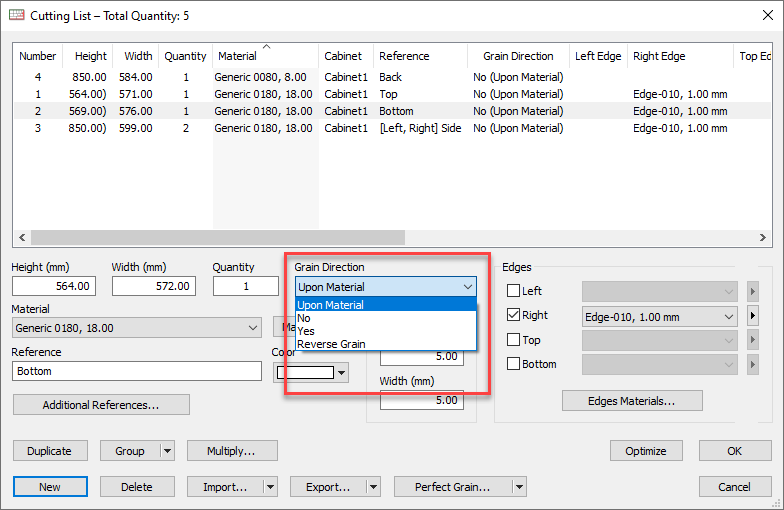
Task: Expand the Import dropdown arrow
Action: 270,487
